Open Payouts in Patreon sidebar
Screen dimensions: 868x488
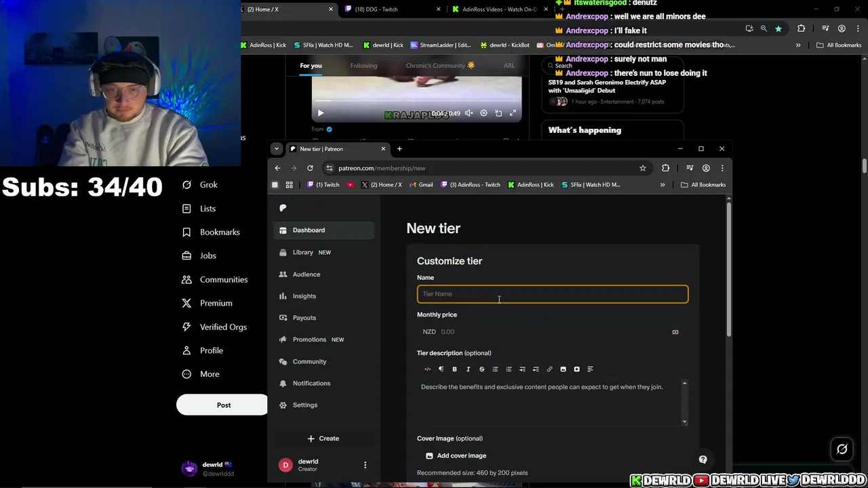coord(324,318)
